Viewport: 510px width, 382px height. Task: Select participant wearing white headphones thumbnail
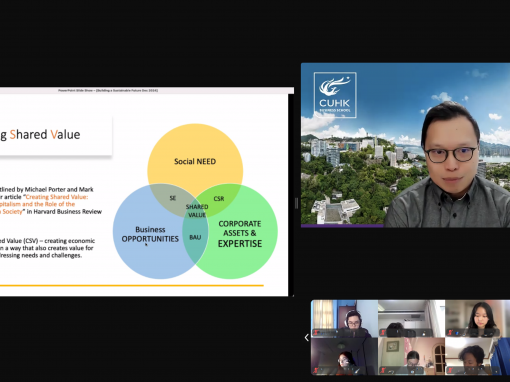click(344, 319)
